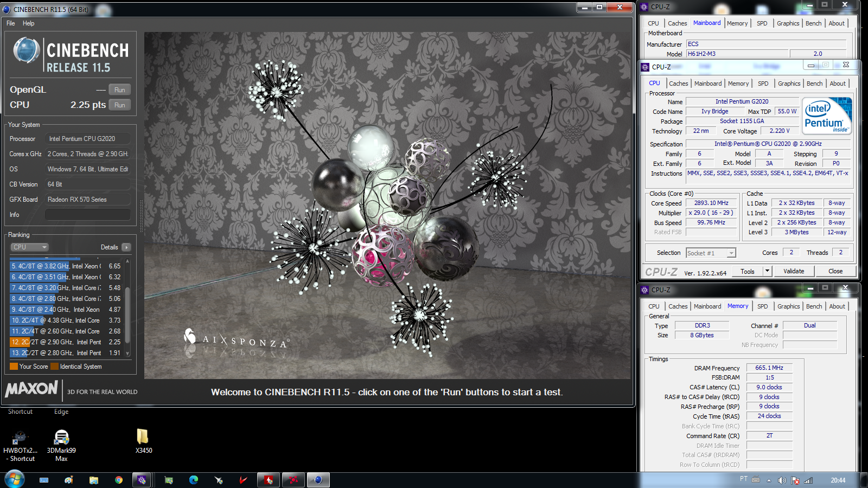Select ranking row 13 scoring 1.91
Viewport: 868px width, 488px height.
(x=66, y=353)
